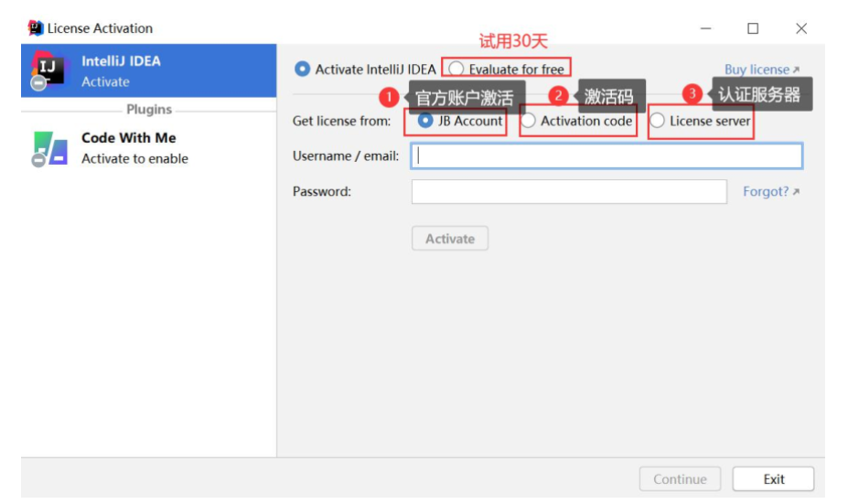Click the Continue button

680,479
